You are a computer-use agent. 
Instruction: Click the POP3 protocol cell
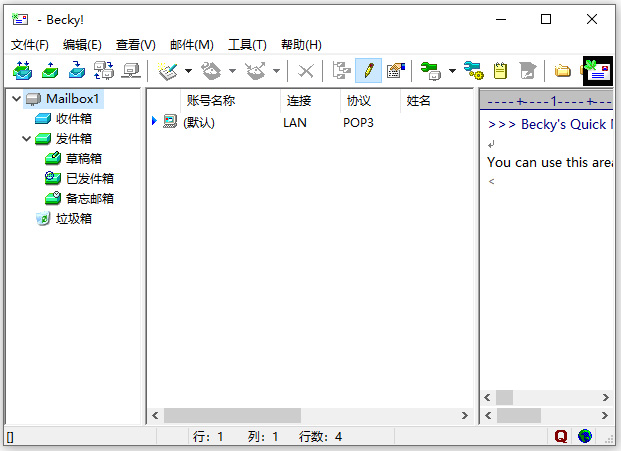click(x=358, y=123)
